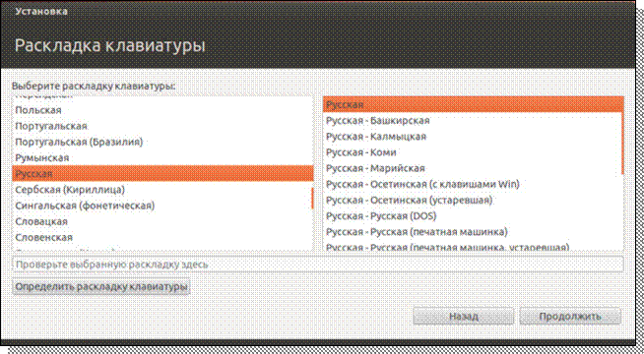644x354 pixels.
Task: Click the left list scrollbar handle
Action: click(312, 198)
